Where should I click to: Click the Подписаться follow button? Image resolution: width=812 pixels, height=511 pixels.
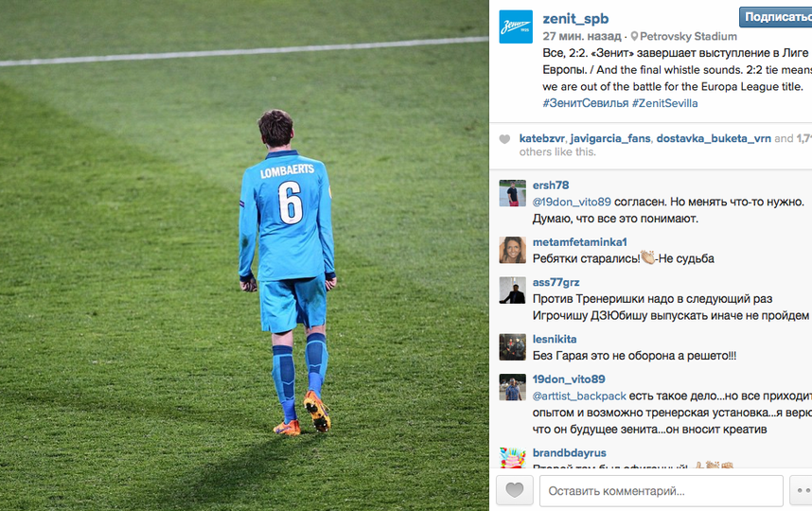(775, 17)
